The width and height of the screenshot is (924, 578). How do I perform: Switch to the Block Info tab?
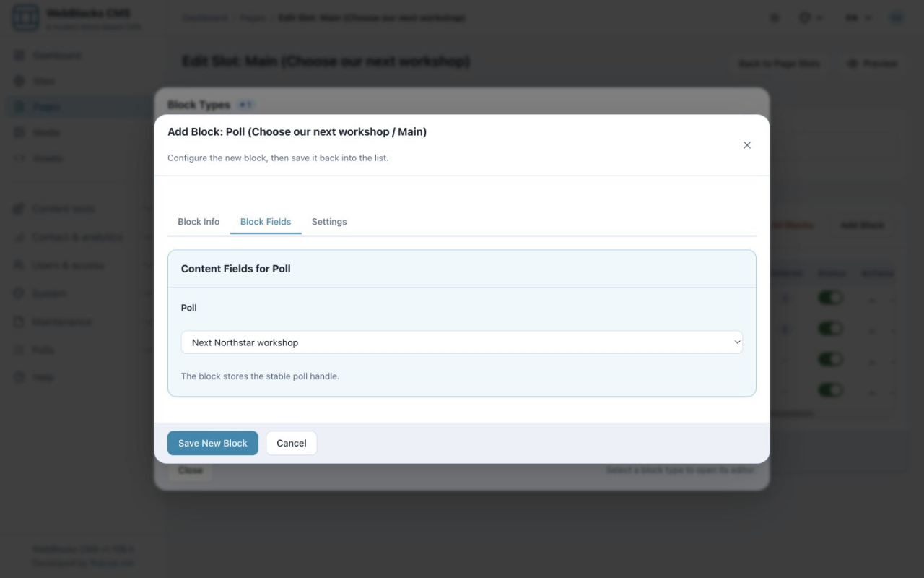tap(199, 222)
